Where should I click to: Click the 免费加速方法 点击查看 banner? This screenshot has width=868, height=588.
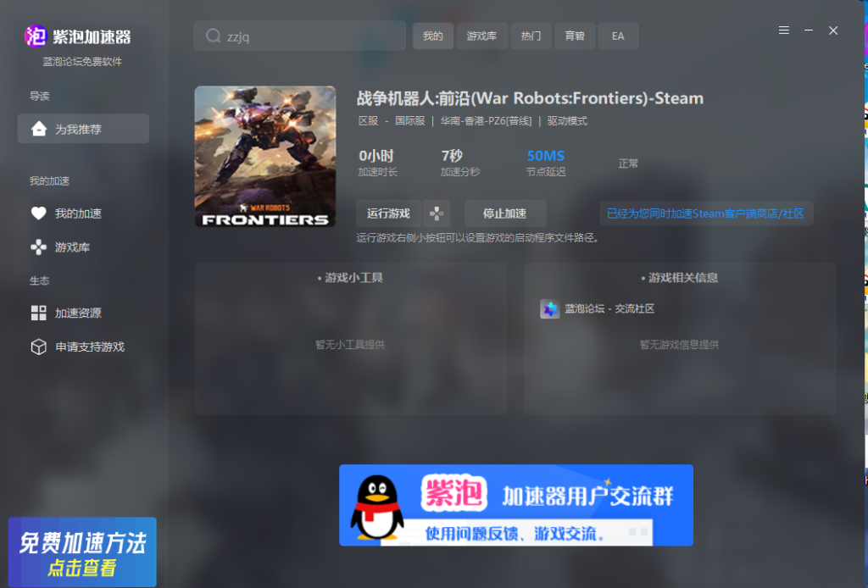(x=82, y=552)
